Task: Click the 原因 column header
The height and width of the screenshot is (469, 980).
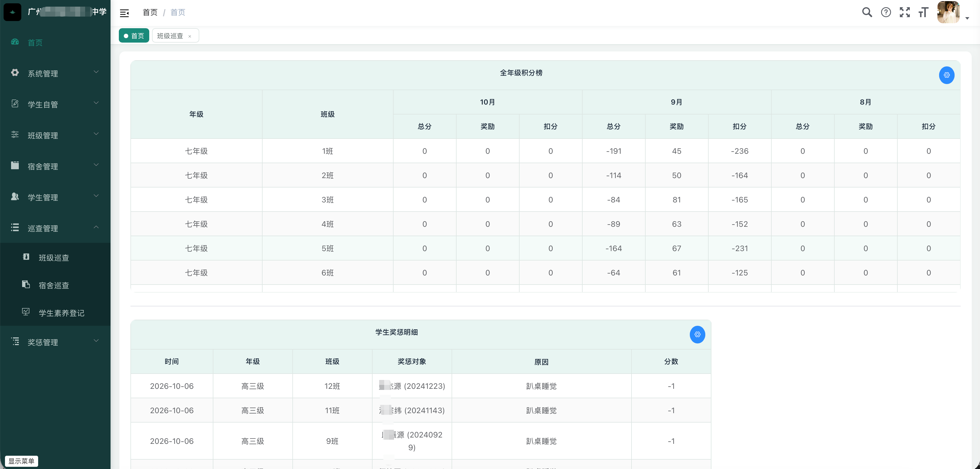Action: [541, 362]
